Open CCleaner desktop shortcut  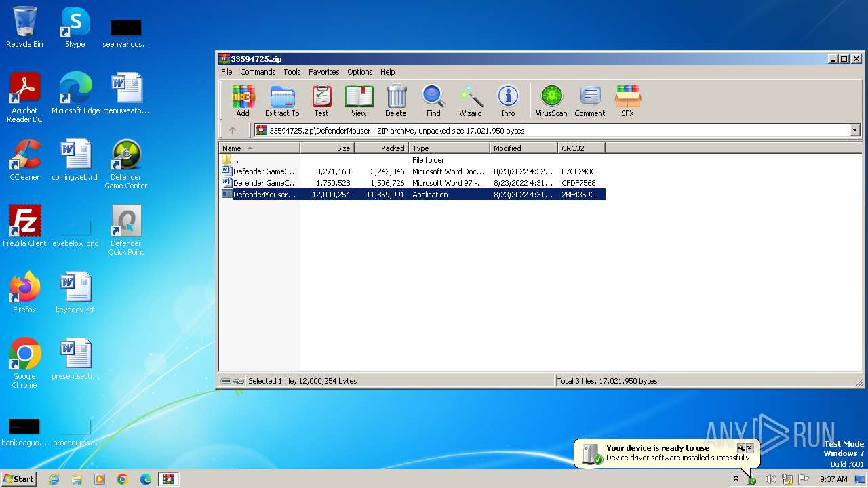[24, 161]
